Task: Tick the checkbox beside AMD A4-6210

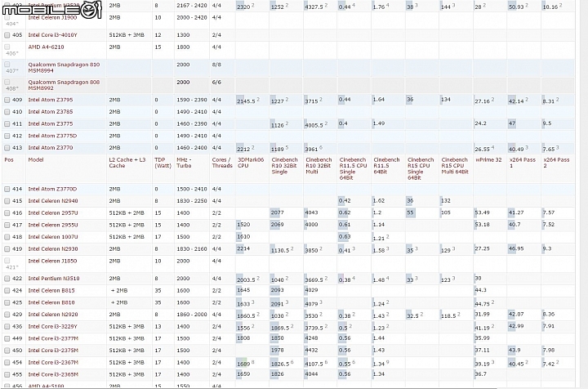Action: pyautogui.click(x=7, y=47)
